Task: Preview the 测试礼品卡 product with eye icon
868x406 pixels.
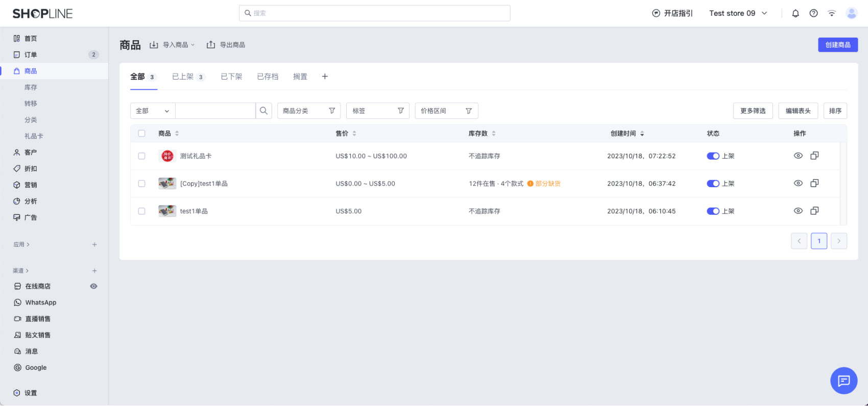Action: [798, 156]
